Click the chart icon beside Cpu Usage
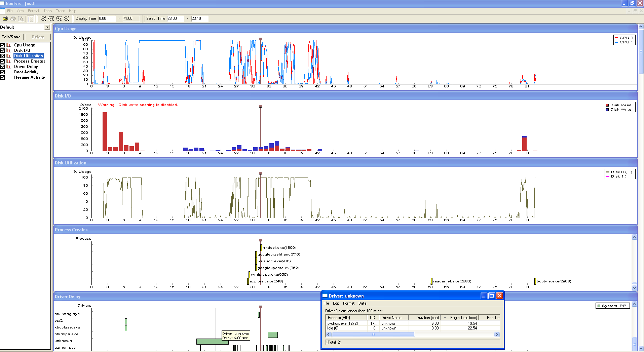 point(9,45)
